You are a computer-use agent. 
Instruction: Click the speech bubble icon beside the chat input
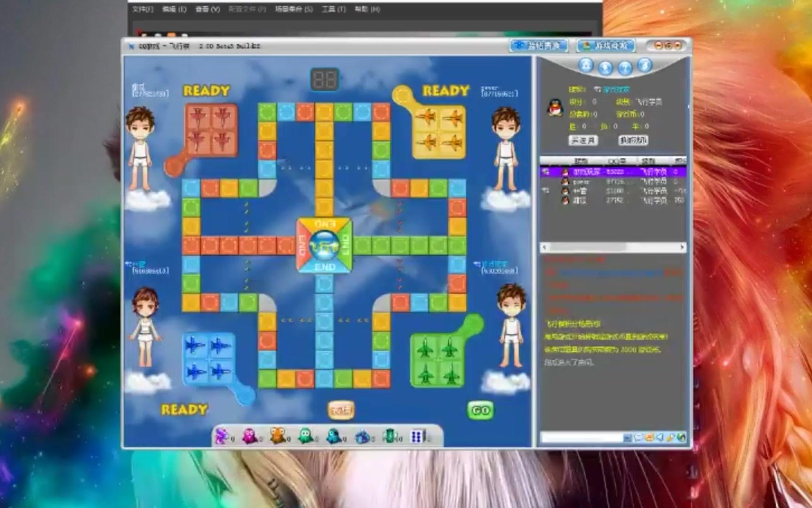coord(638,438)
